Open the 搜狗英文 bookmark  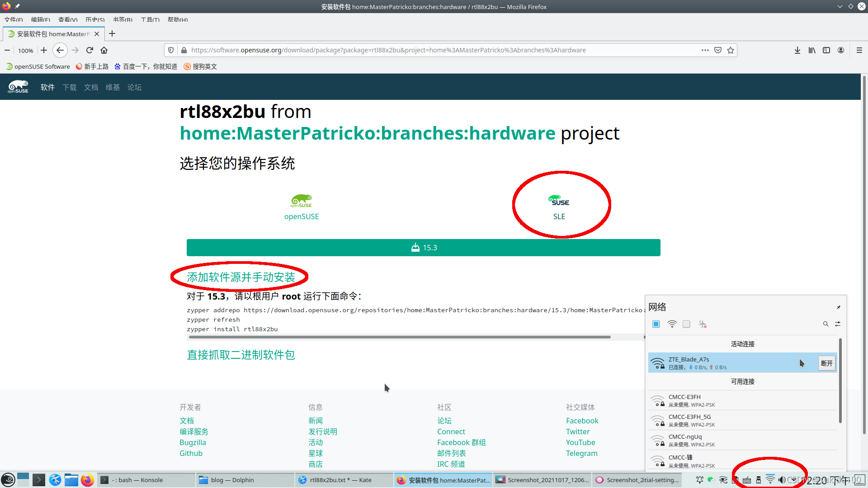(200, 66)
